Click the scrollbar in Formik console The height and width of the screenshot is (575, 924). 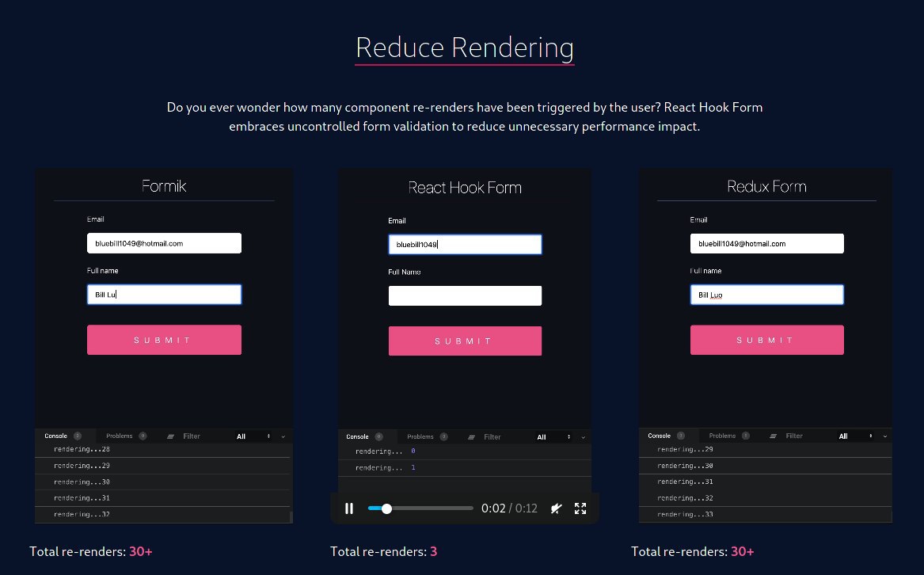(x=291, y=516)
